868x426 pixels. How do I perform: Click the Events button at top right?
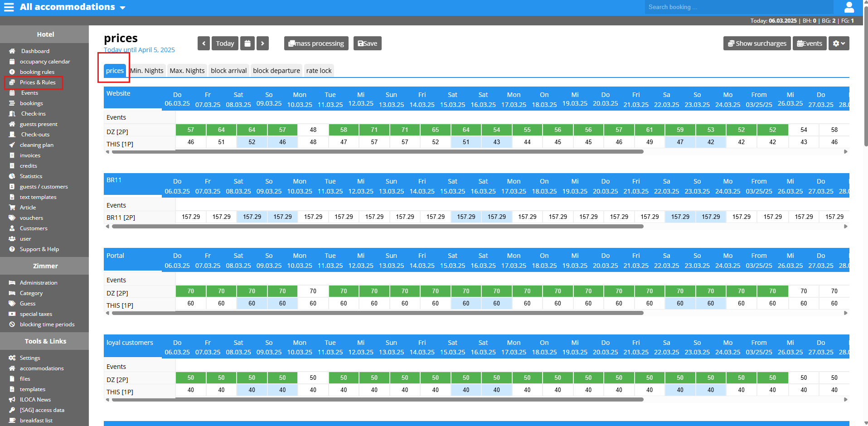pos(810,44)
